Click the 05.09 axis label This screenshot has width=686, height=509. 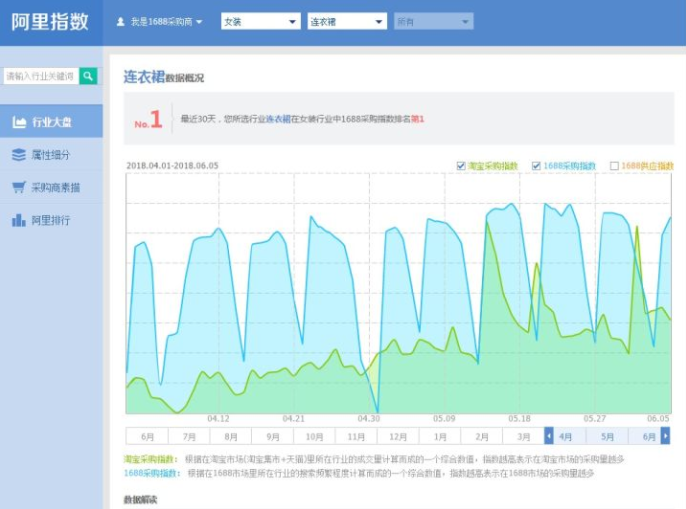(x=444, y=418)
